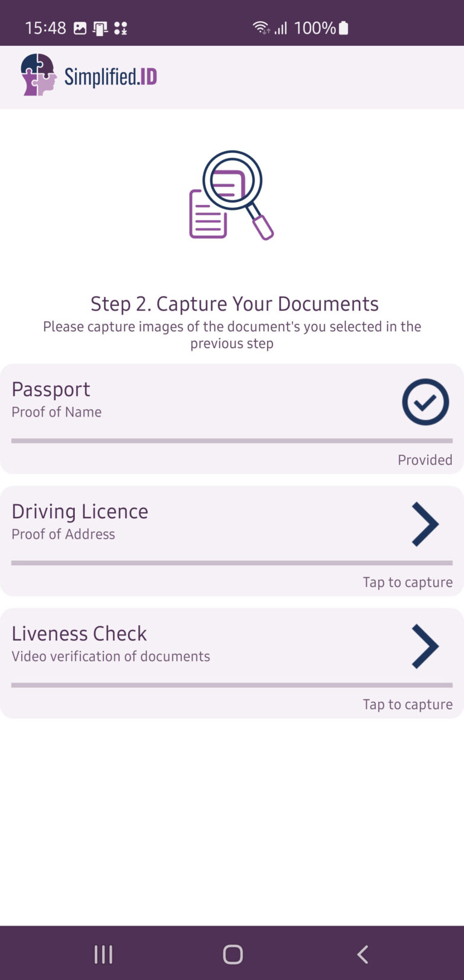This screenshot has width=464, height=980.
Task: Open Driving Licence capture via chevron arrow
Action: coord(425,525)
